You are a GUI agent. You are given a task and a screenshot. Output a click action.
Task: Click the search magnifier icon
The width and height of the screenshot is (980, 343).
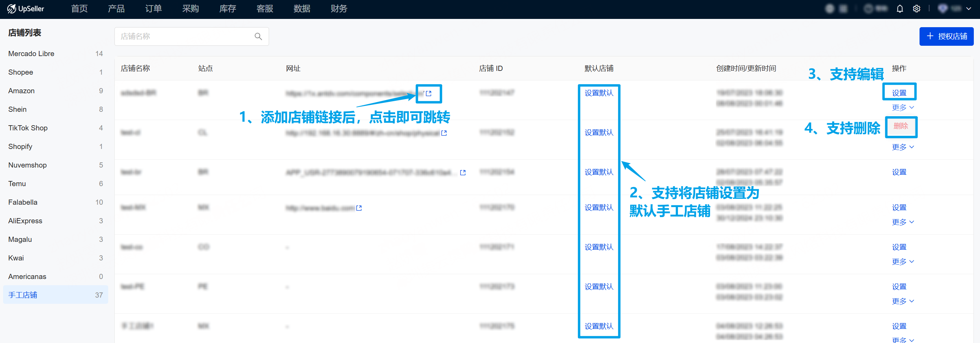pos(258,36)
